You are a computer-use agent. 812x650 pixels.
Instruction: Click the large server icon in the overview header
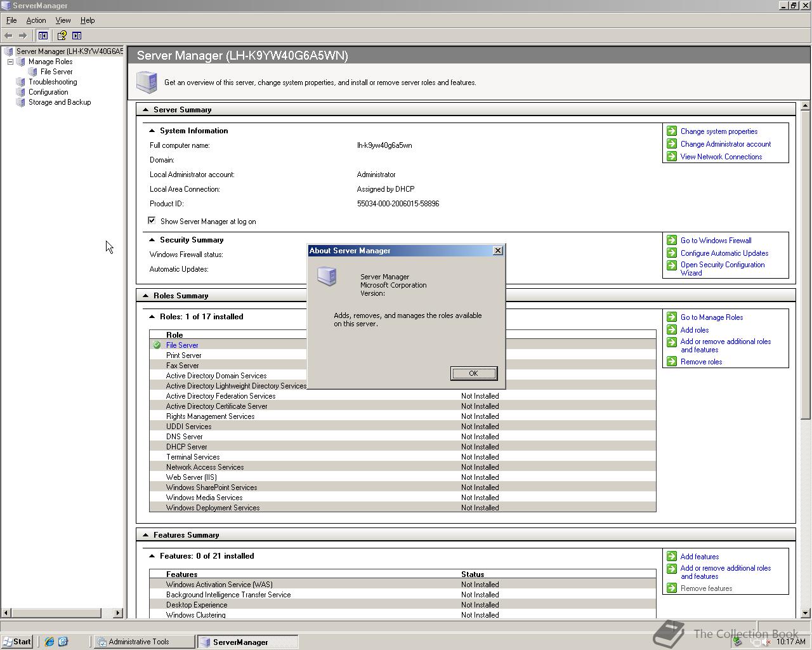(x=147, y=83)
